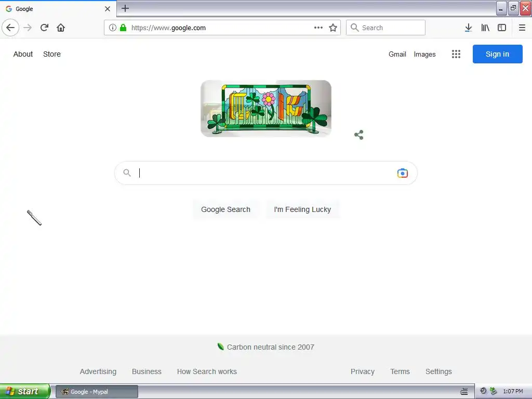Go back with the browser back arrow
Screen dimensions: 532x399
pyautogui.click(x=10, y=28)
